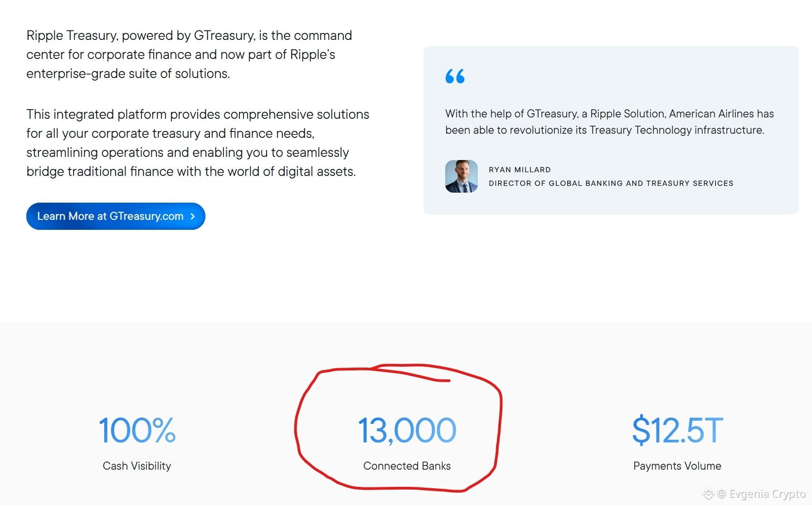Click the blue quotation mark icon
Screen dimensions: 812x505
455,76
